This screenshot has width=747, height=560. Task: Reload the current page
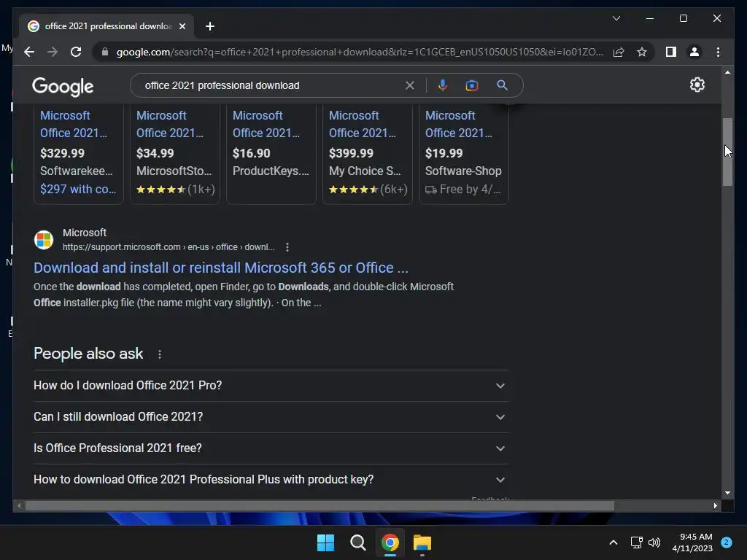coord(76,52)
